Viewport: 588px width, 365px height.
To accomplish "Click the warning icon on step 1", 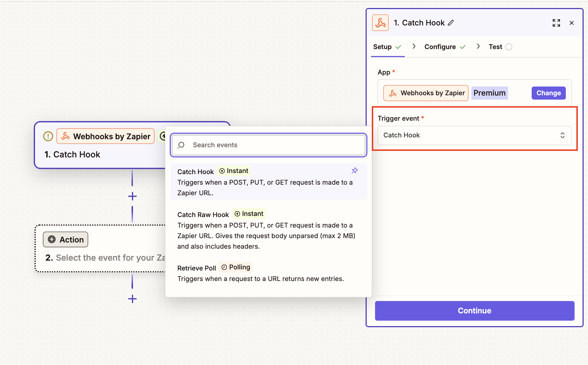I will point(48,136).
